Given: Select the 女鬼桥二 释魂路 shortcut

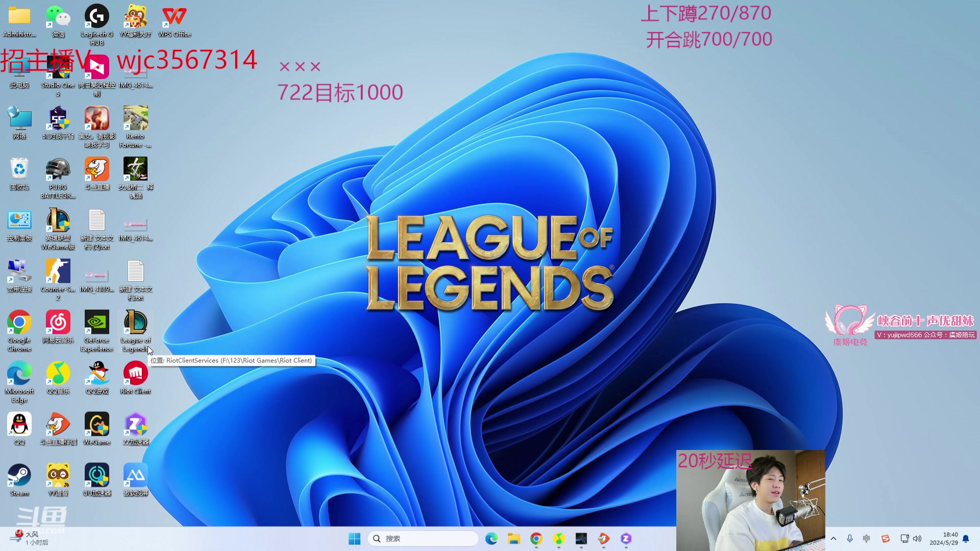Looking at the screenshot, I should (135, 178).
